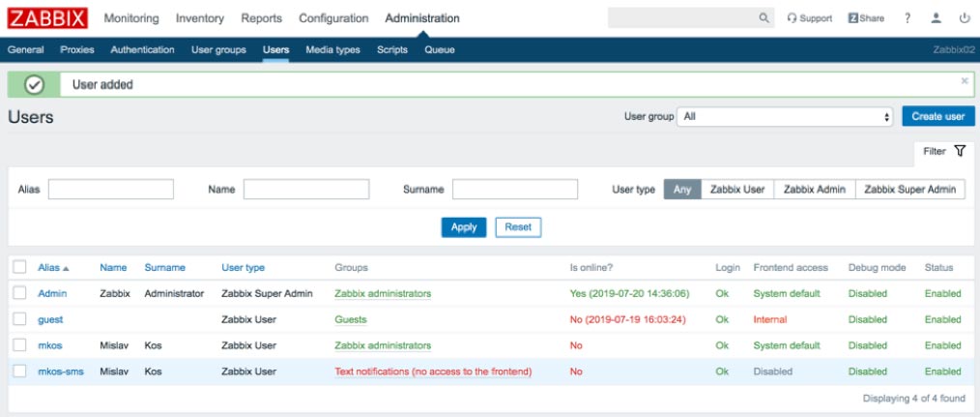Go to Scripts submenu

tap(391, 49)
